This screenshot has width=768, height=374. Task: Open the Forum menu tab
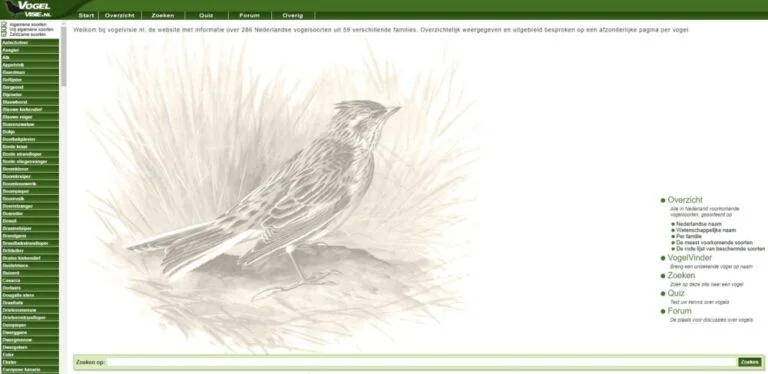249,15
